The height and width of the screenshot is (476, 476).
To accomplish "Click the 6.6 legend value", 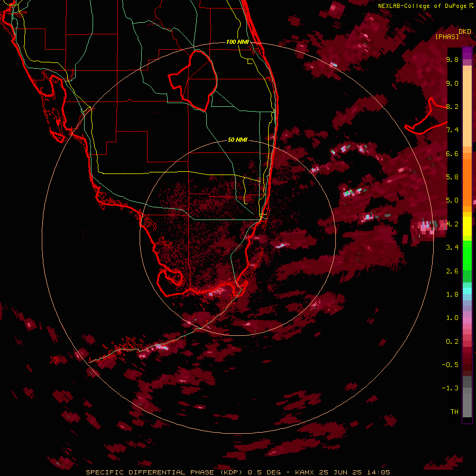I will [x=452, y=153].
